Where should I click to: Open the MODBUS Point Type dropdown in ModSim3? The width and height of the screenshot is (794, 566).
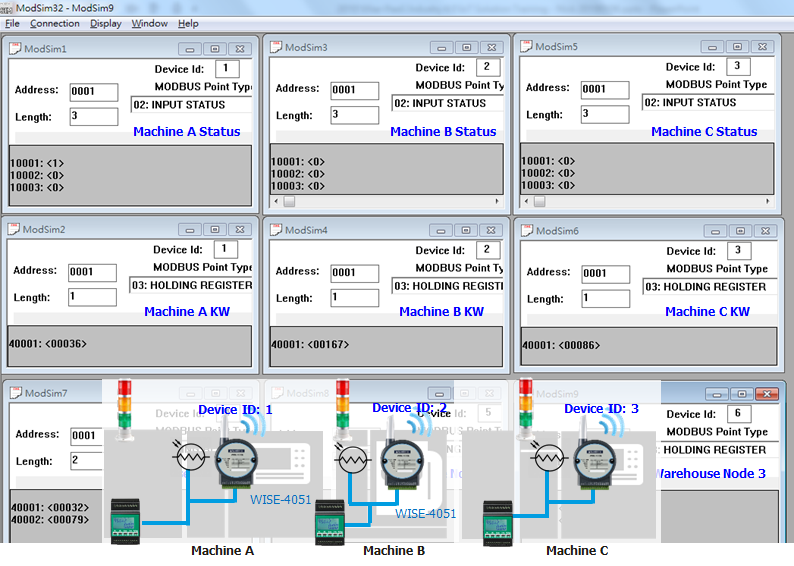click(x=448, y=103)
